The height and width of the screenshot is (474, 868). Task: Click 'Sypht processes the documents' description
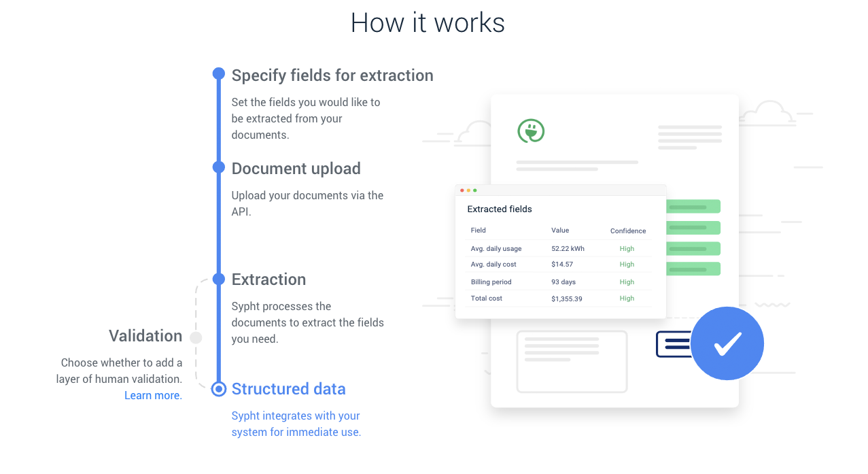[308, 322]
